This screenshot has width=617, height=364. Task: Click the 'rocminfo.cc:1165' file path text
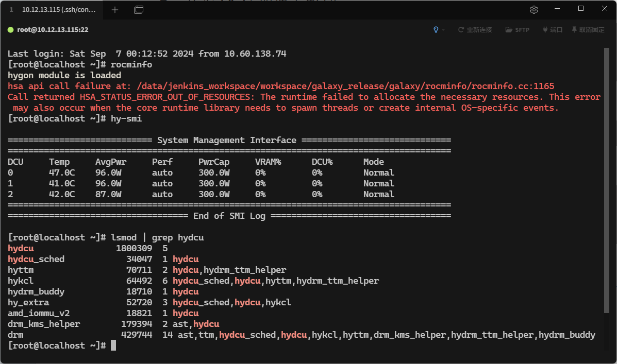click(x=513, y=86)
